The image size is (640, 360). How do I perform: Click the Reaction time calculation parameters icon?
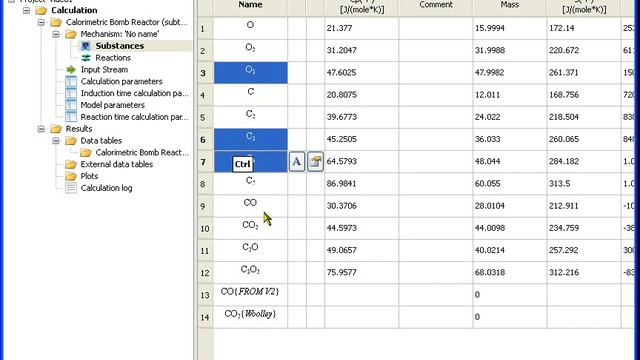(x=71, y=117)
